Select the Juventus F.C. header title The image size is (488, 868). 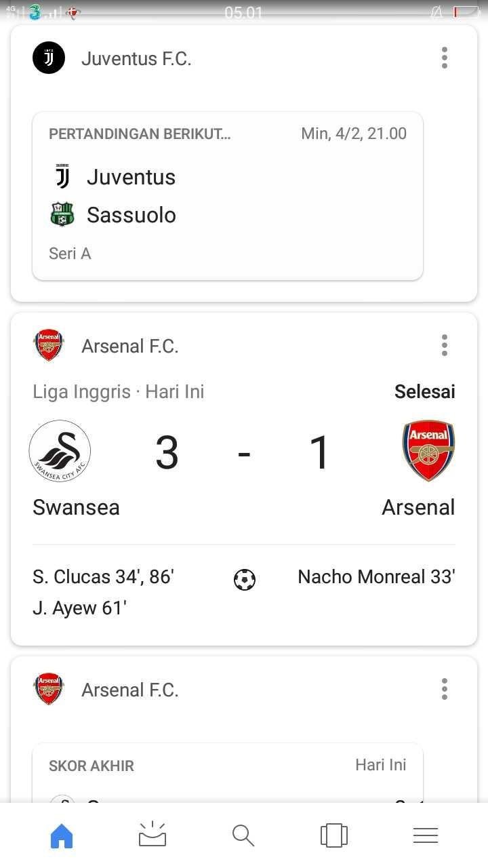click(136, 59)
